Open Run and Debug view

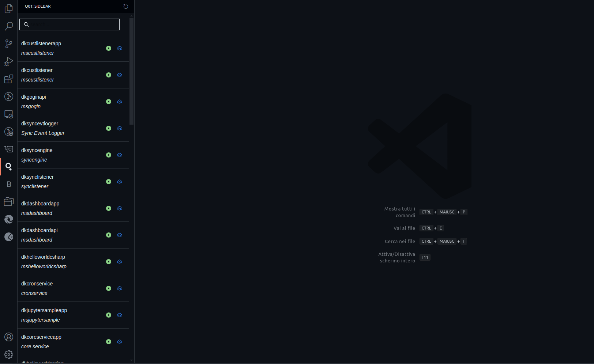(x=9, y=61)
